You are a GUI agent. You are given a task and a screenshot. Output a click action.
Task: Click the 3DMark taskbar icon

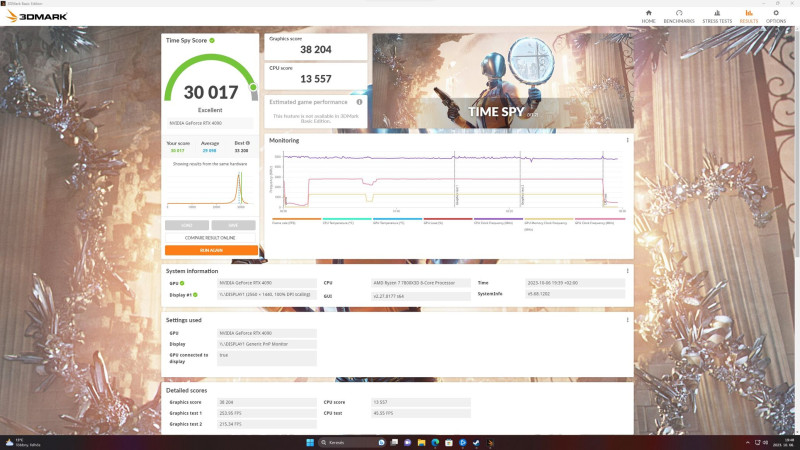click(x=490, y=442)
